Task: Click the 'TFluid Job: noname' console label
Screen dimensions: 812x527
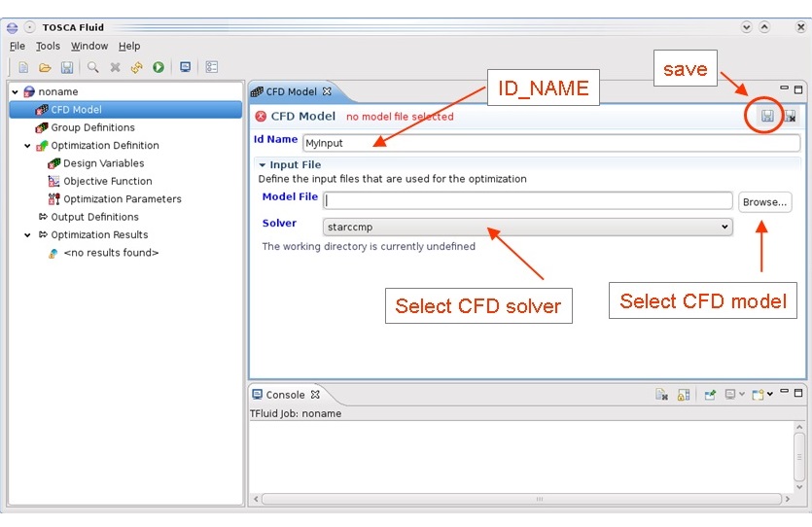Action: click(x=296, y=413)
